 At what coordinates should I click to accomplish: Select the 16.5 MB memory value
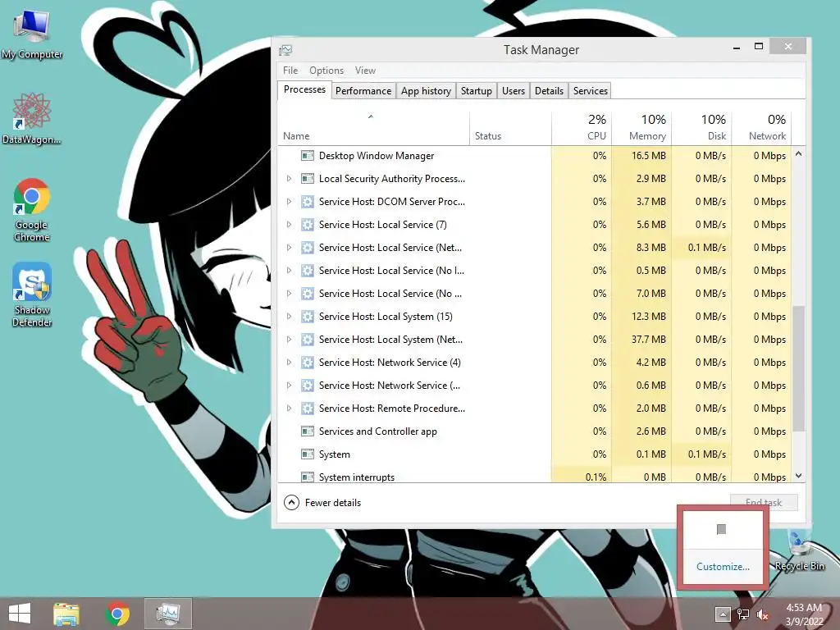tap(649, 156)
